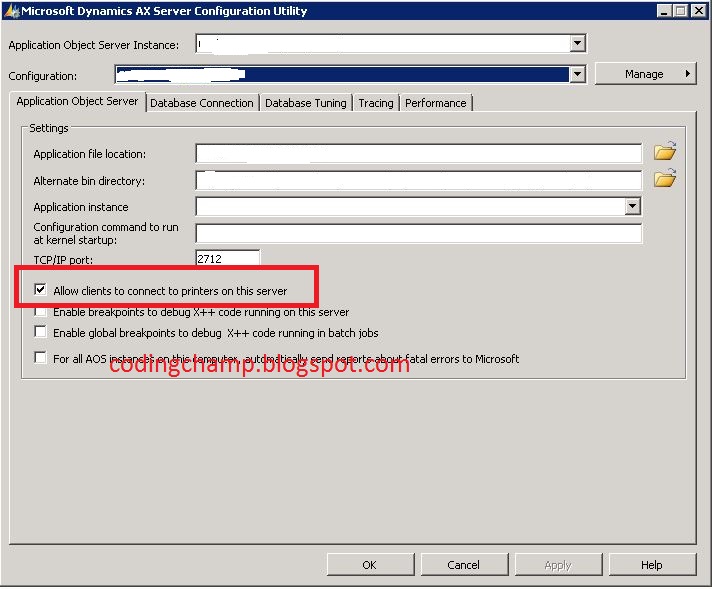The height and width of the screenshot is (589, 712).
Task: Click the OK button
Action: (x=370, y=565)
